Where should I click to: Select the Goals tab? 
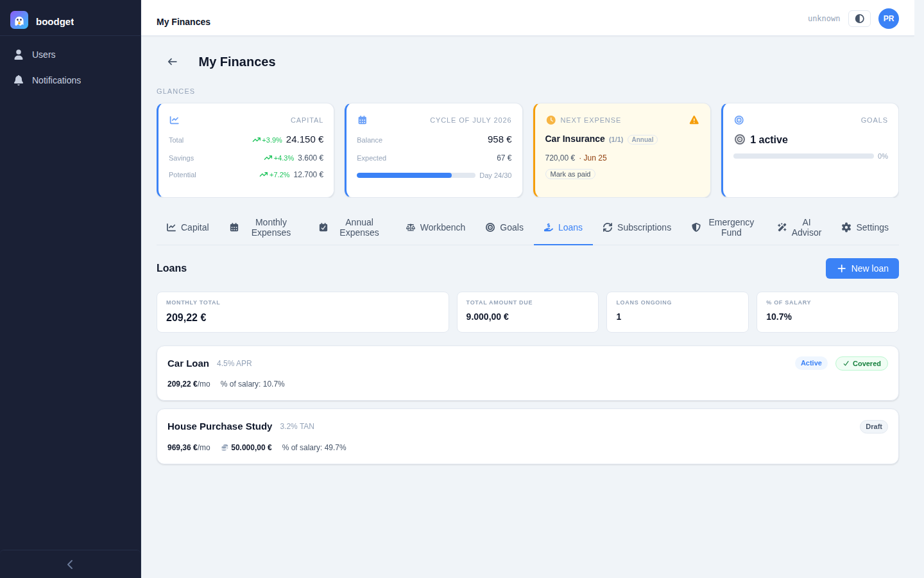point(504,227)
